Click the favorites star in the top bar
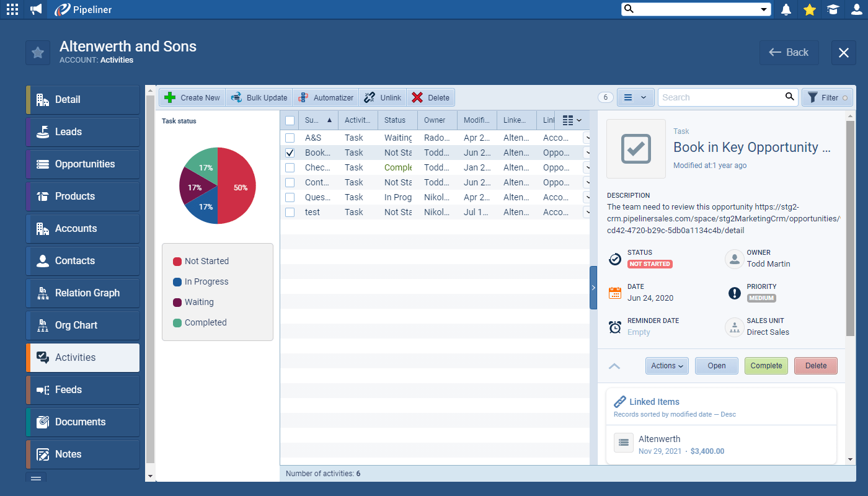The image size is (868, 496). (x=809, y=9)
